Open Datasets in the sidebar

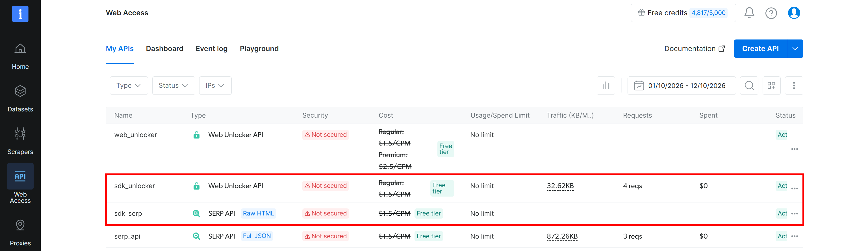[x=20, y=99]
